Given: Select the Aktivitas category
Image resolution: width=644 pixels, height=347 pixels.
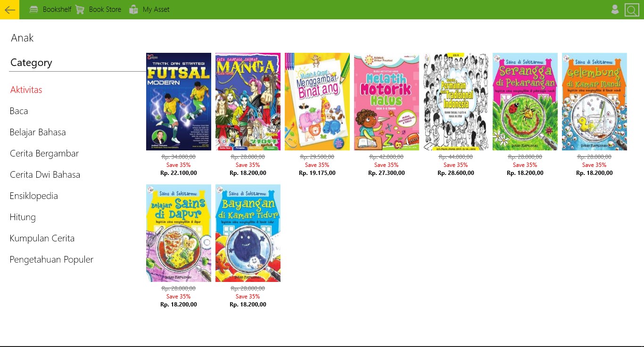Looking at the screenshot, I should [26, 90].
